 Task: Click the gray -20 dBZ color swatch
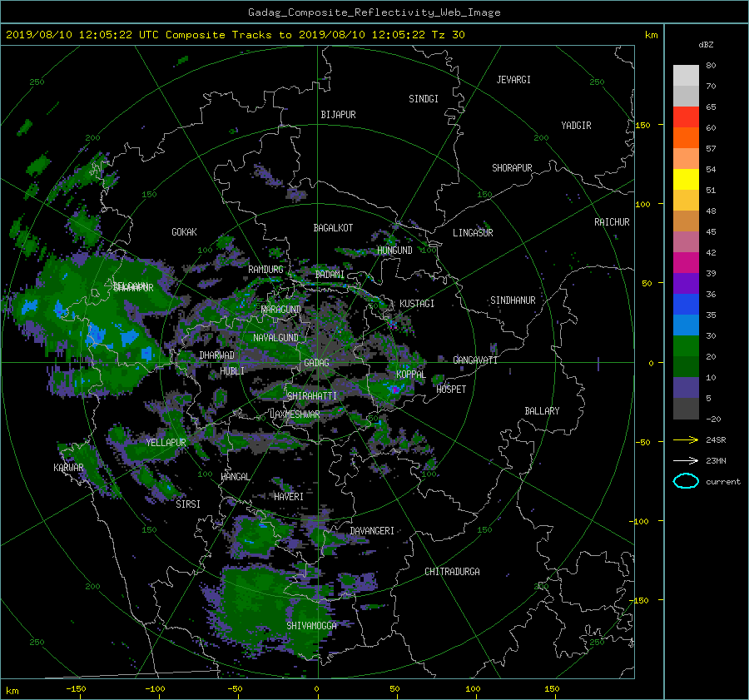(x=686, y=409)
